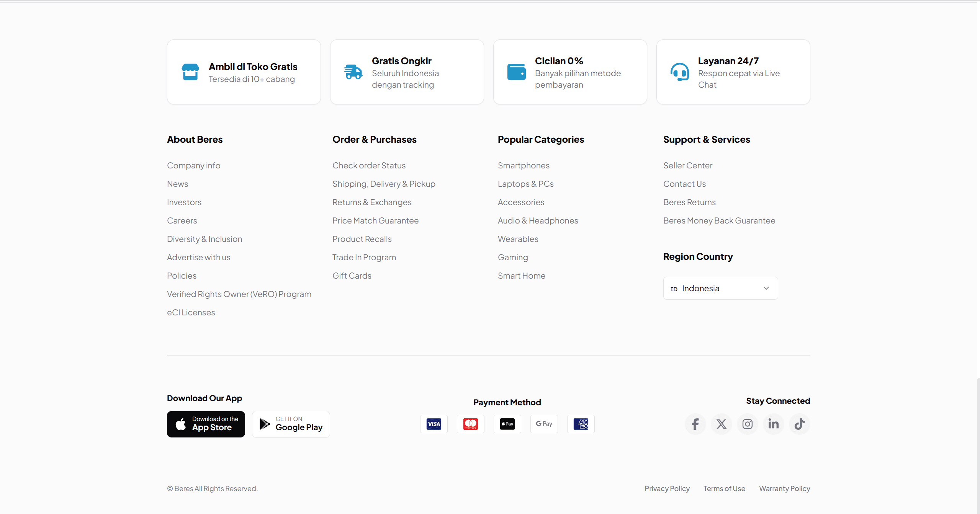This screenshot has width=980, height=514.
Task: Click Check order Status link
Action: pos(369,166)
